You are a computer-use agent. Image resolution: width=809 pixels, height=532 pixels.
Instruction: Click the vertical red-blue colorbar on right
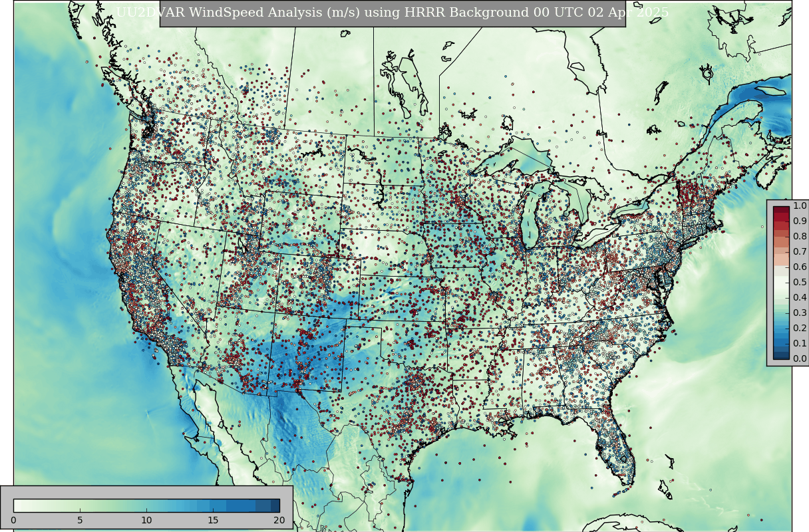coord(781,283)
